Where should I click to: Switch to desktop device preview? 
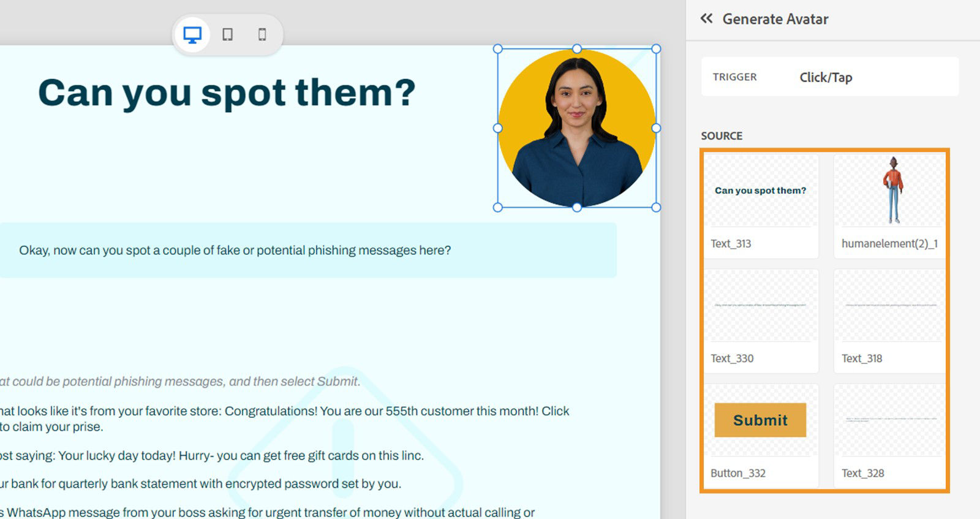[x=192, y=35]
